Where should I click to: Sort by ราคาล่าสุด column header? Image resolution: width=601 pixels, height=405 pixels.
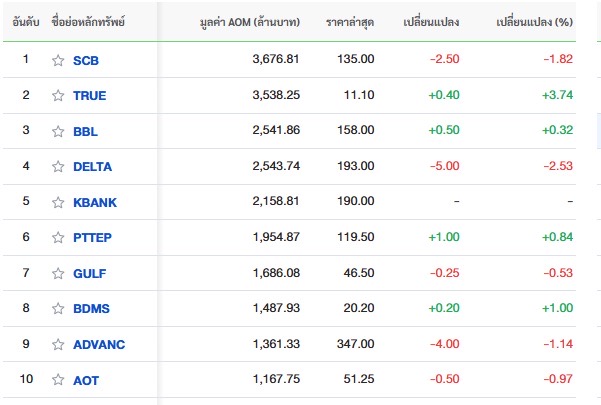coord(350,21)
